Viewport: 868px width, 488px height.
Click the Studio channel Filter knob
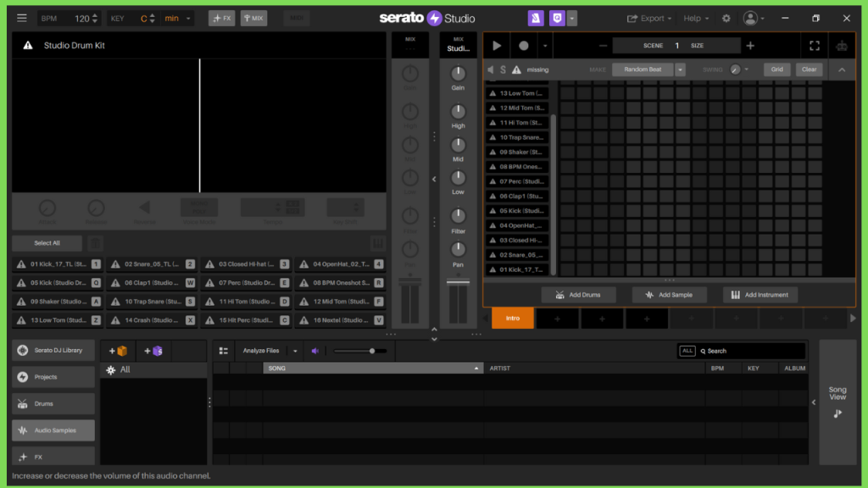point(458,216)
